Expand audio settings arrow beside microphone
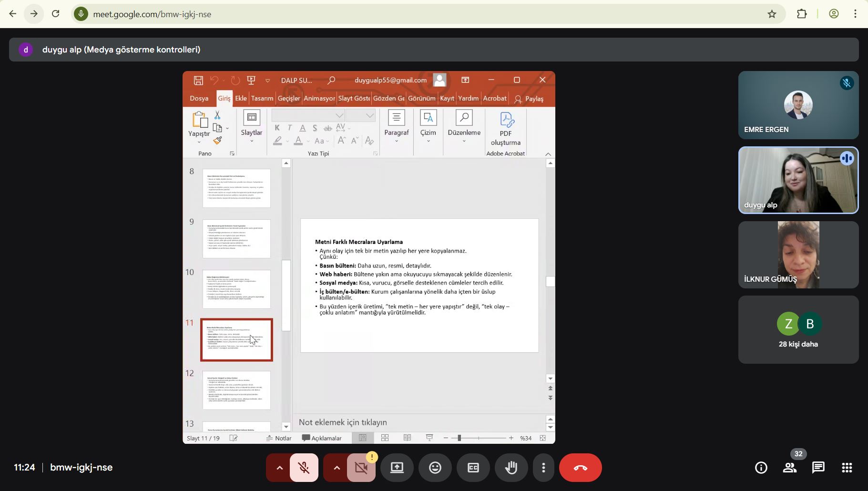 tap(280, 468)
